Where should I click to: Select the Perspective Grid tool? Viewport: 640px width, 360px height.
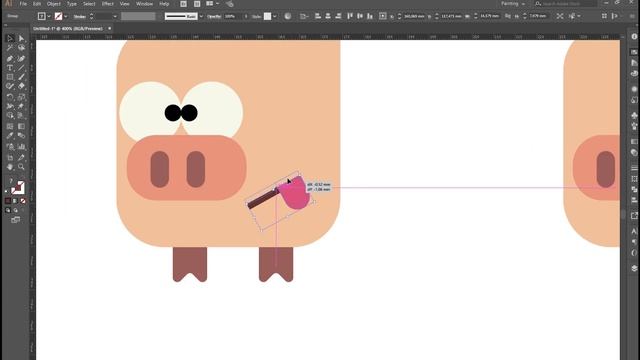[21, 116]
